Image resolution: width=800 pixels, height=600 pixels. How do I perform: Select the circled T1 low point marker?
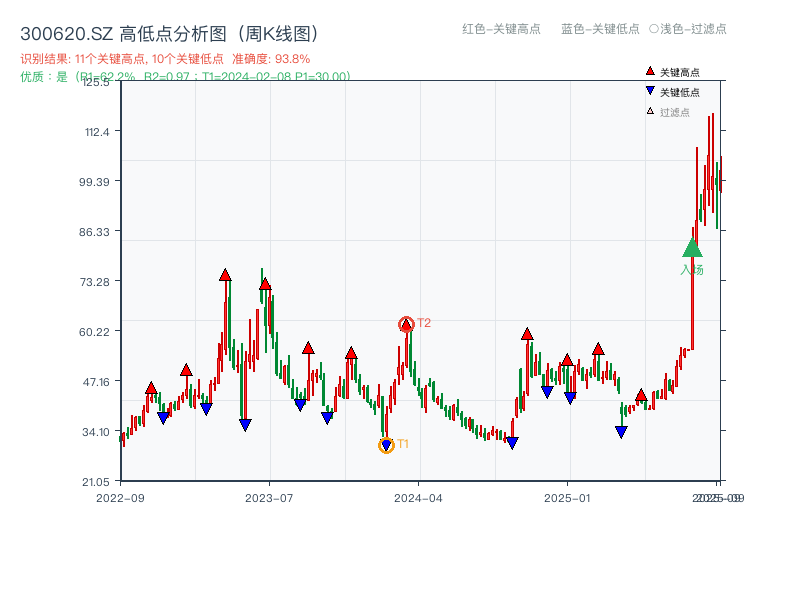point(387,444)
